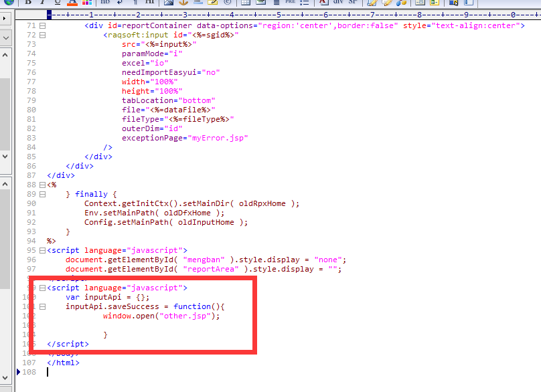Insert non-breaking space with nb icon

point(105,3)
